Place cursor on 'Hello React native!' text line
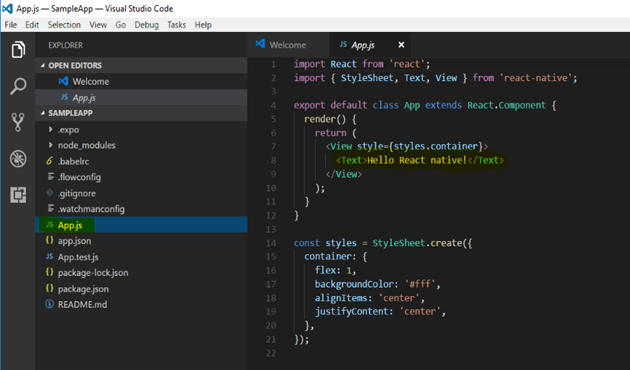 [420, 160]
